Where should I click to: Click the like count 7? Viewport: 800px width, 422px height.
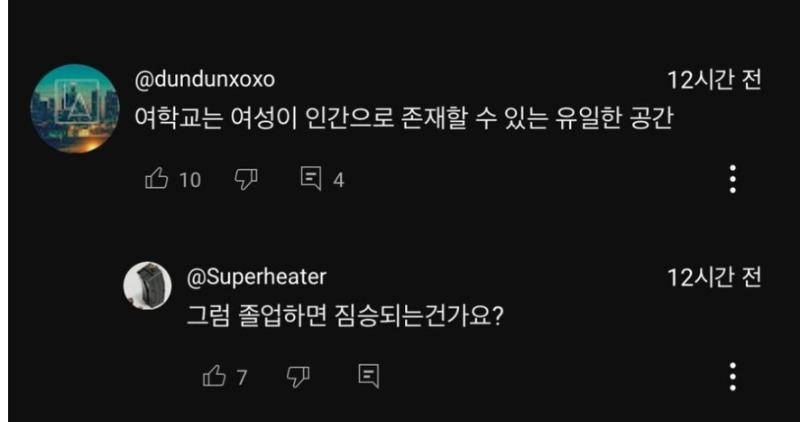(x=242, y=377)
